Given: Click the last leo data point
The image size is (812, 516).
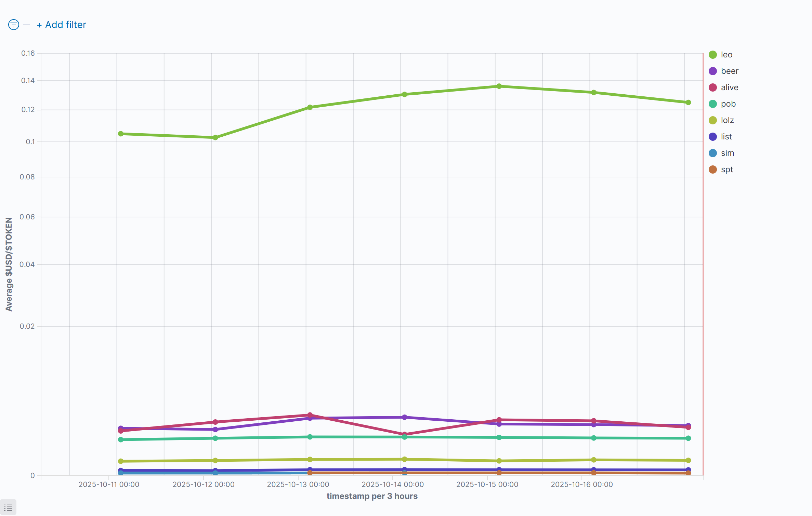Looking at the screenshot, I should click(688, 103).
